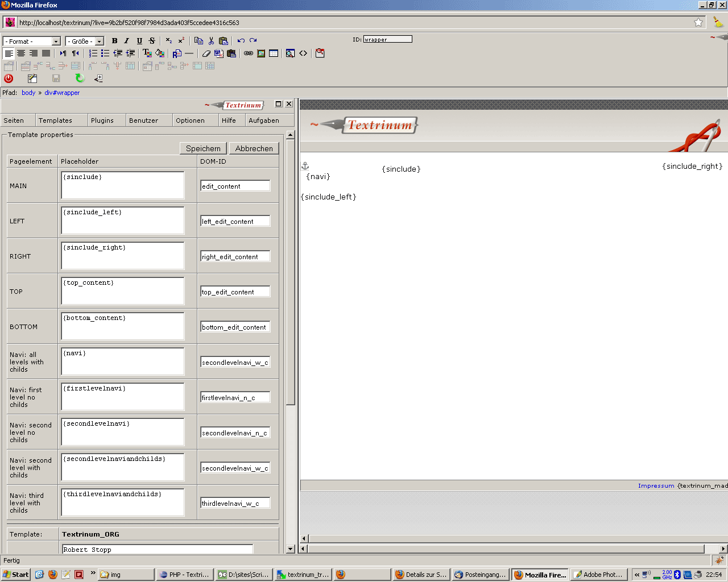Screen dimensions: 728x582
Task: Click the template panel scroll-up arrow
Action: tap(291, 135)
